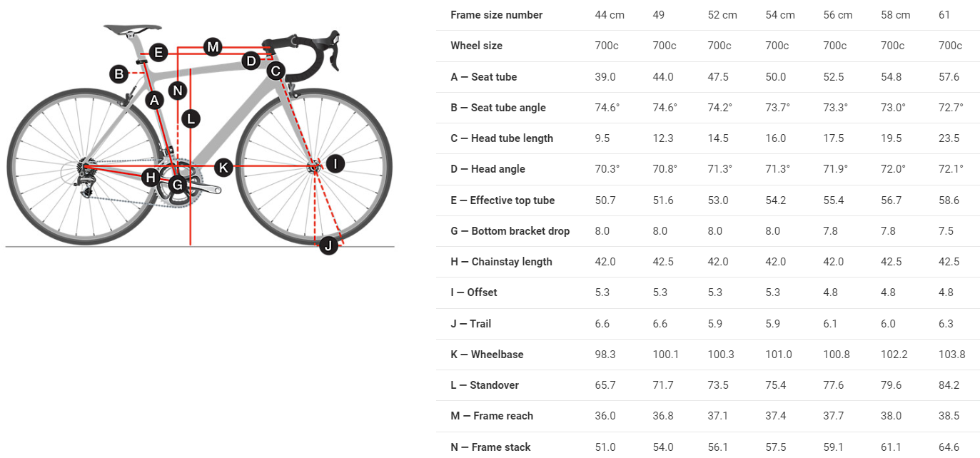Click the 44 cm frame size column header
980x458 pixels.
click(610, 15)
